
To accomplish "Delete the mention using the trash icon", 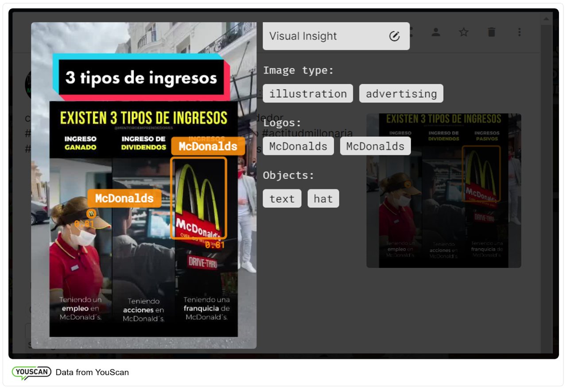I will coord(491,32).
